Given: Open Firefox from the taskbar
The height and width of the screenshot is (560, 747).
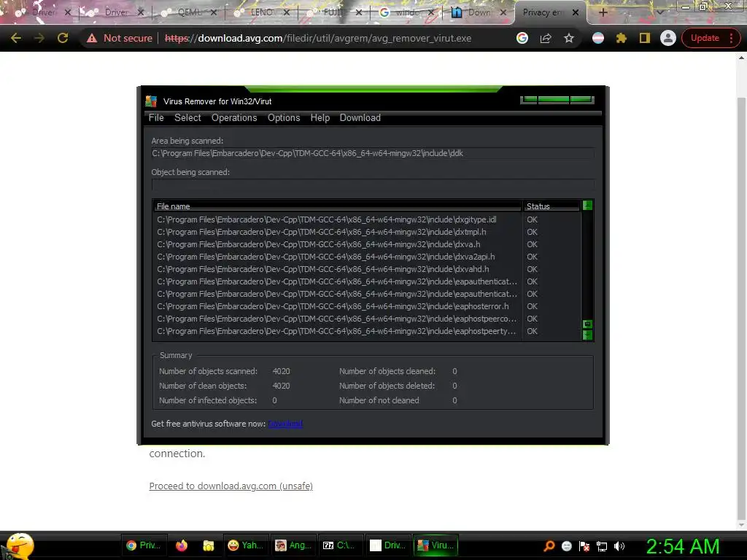Looking at the screenshot, I should click(x=182, y=545).
